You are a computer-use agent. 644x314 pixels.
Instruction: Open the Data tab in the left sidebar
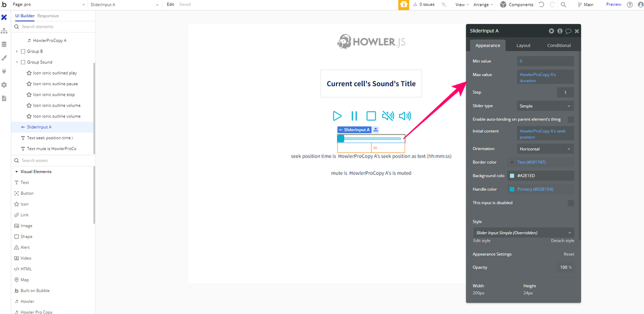5,44
